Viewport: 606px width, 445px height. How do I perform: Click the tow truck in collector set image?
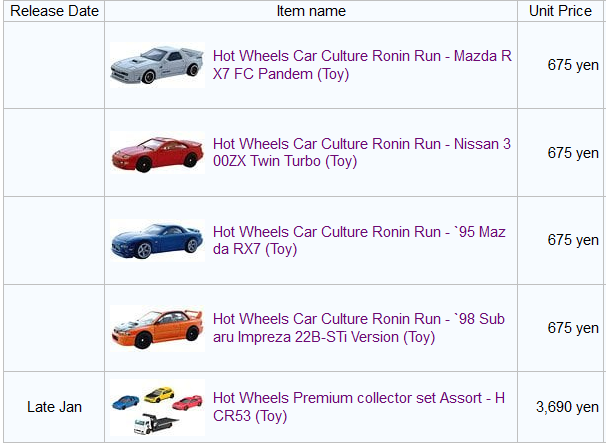tap(155, 424)
